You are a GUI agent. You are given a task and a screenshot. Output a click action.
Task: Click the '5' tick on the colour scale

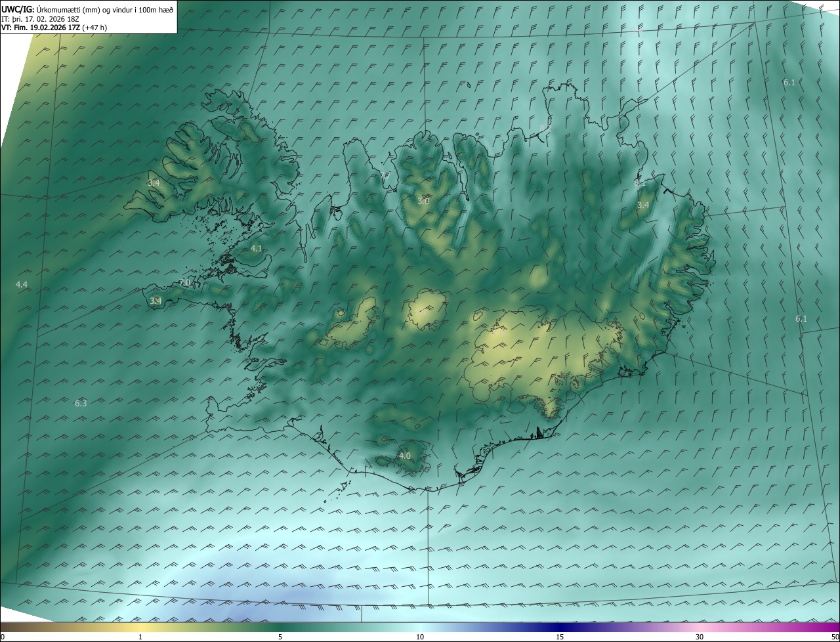pos(280,637)
